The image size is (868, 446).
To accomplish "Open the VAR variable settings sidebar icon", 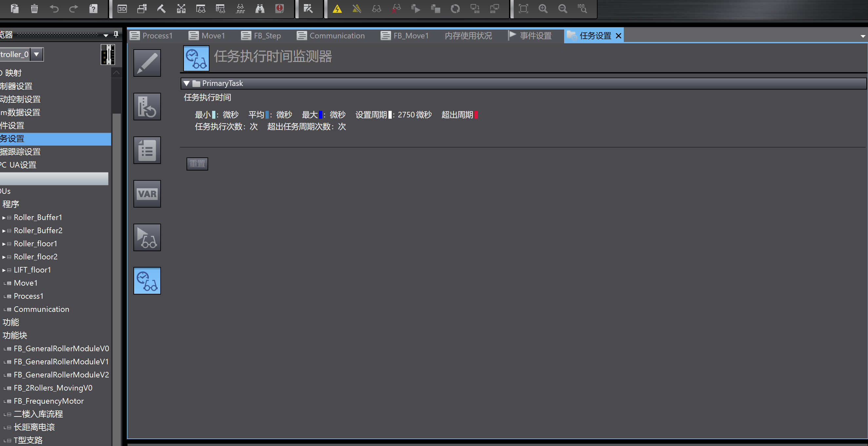I will (x=147, y=194).
